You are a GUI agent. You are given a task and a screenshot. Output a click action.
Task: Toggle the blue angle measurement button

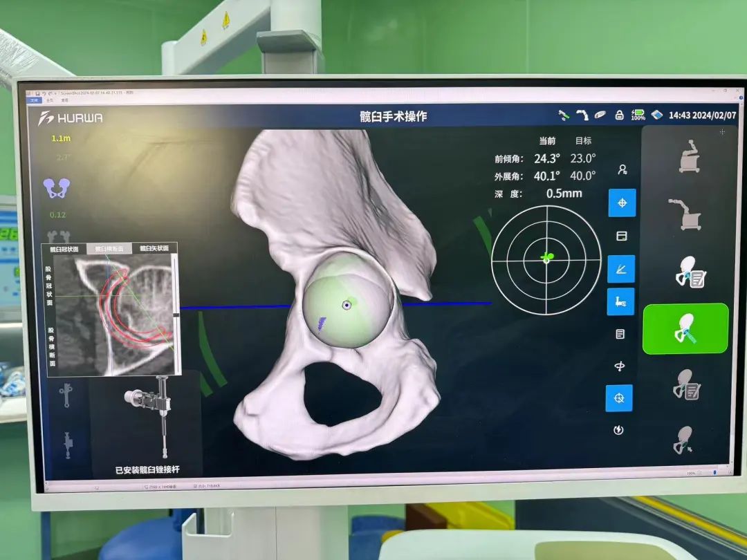620,269
